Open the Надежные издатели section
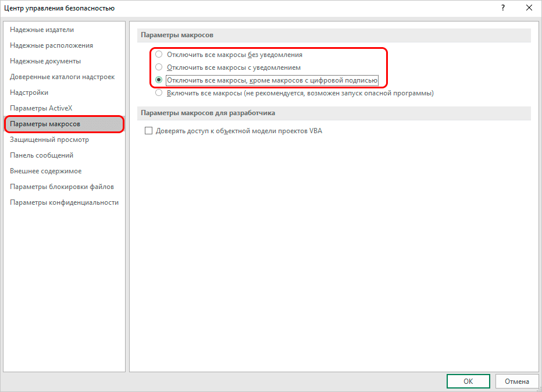 point(65,30)
